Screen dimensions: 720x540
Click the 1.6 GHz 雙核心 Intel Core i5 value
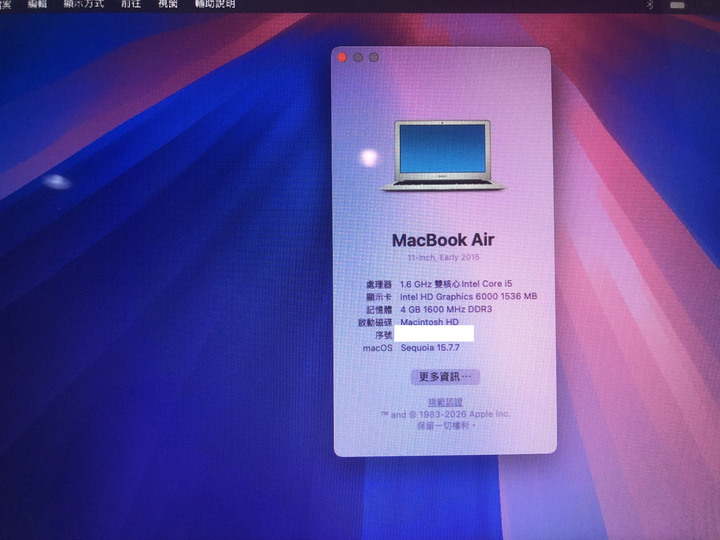click(x=456, y=284)
